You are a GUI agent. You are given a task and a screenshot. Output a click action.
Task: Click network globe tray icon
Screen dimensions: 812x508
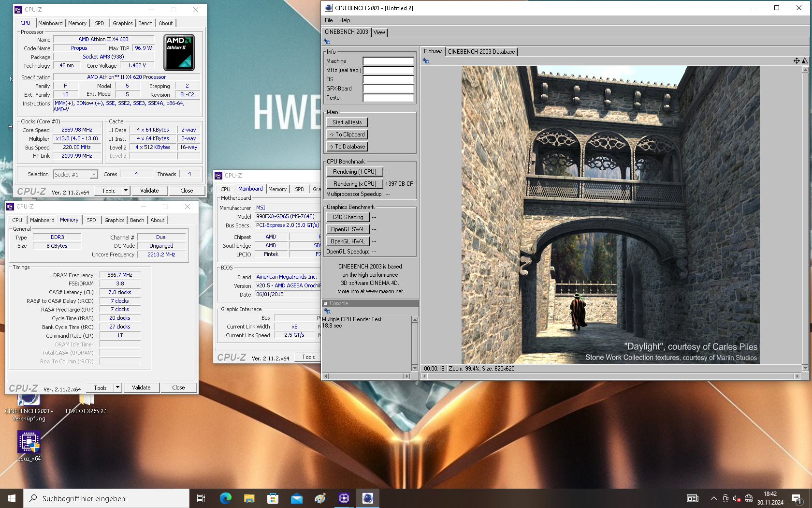click(749, 498)
